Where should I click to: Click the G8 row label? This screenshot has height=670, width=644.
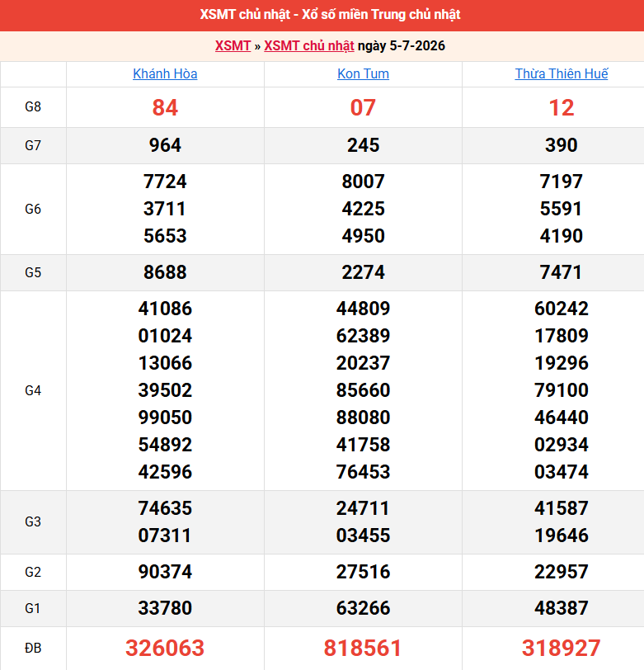(33, 106)
